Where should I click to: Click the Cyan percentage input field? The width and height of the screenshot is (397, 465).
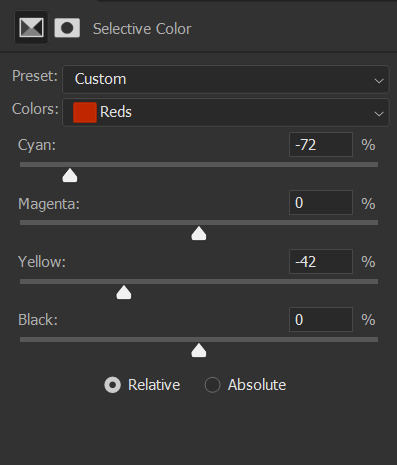[x=321, y=145]
